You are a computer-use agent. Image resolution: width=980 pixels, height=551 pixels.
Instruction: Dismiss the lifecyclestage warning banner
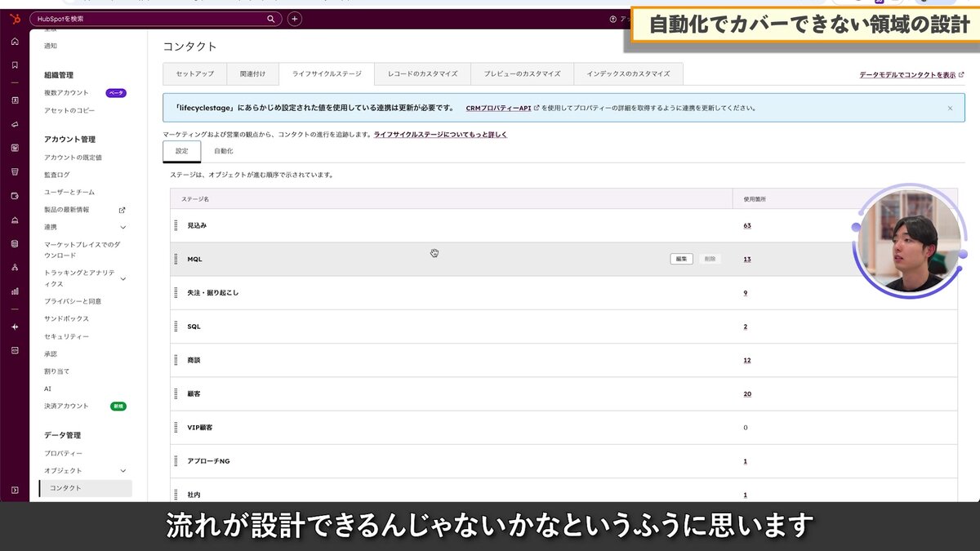point(949,107)
